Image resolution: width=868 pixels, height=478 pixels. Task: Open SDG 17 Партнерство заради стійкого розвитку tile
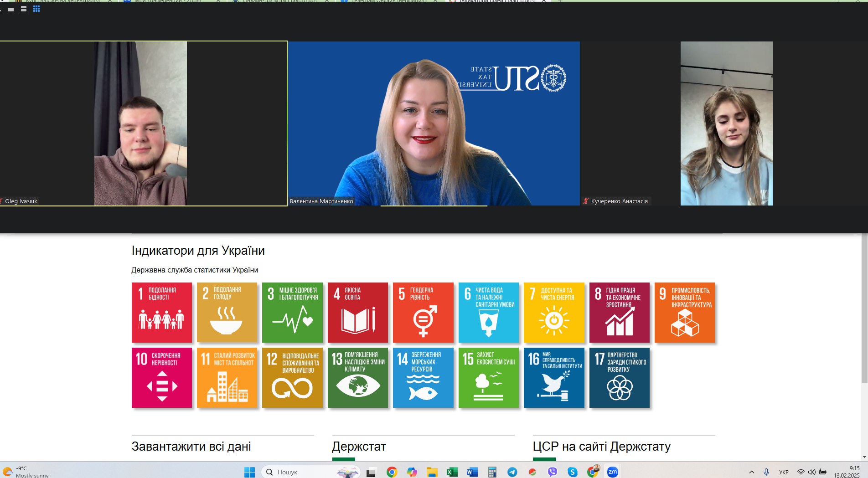coord(619,378)
